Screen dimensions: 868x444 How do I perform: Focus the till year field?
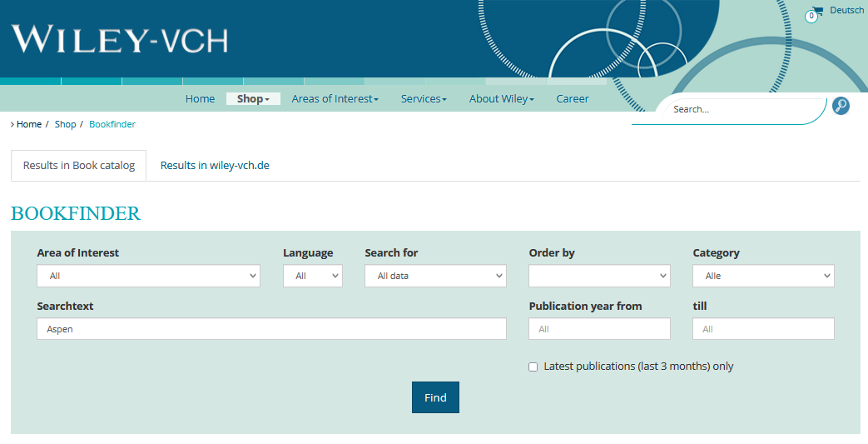click(763, 329)
